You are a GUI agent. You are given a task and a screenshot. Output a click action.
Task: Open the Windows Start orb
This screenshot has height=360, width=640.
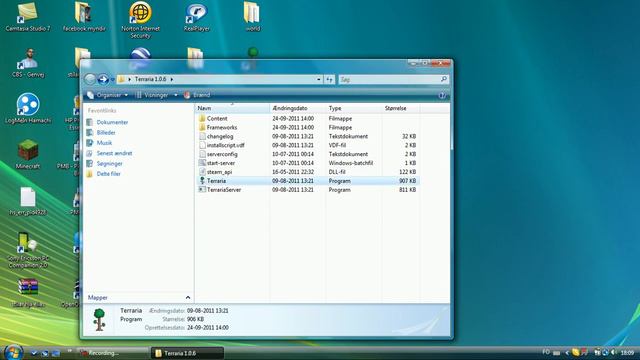[x=13, y=352]
